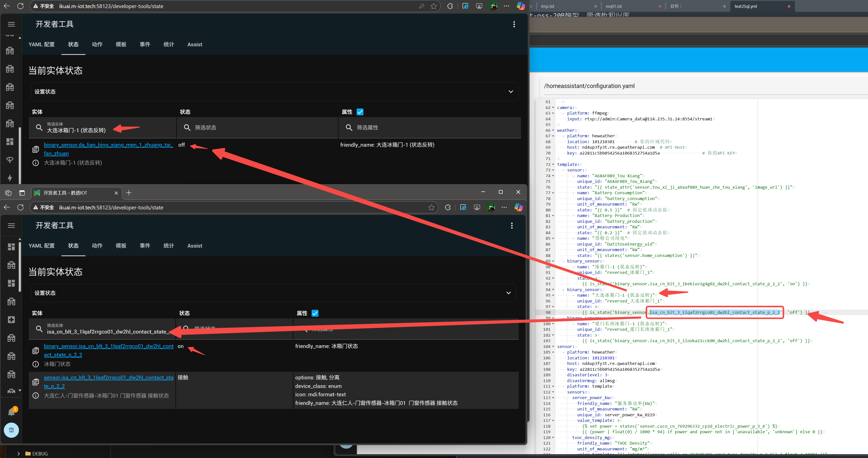This screenshot has height=458, width=868.
Task: Toggle the 属性 checkbox in the lower window
Action: point(315,313)
